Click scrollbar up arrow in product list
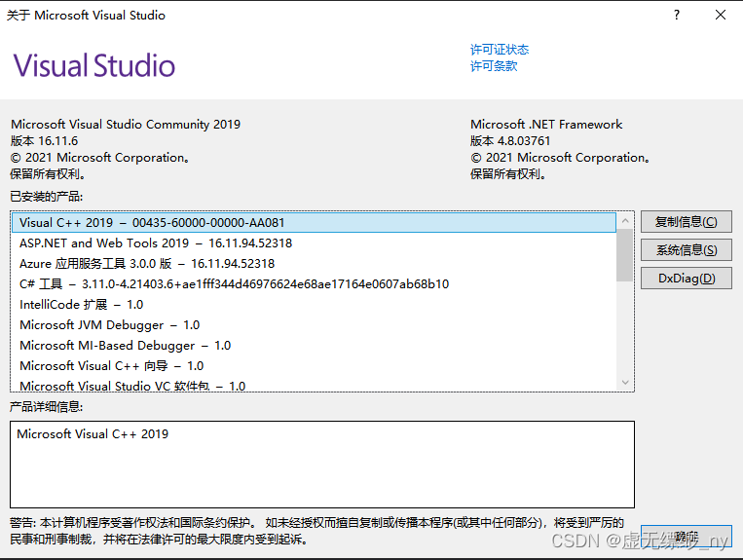The image size is (743, 560). pos(625,221)
